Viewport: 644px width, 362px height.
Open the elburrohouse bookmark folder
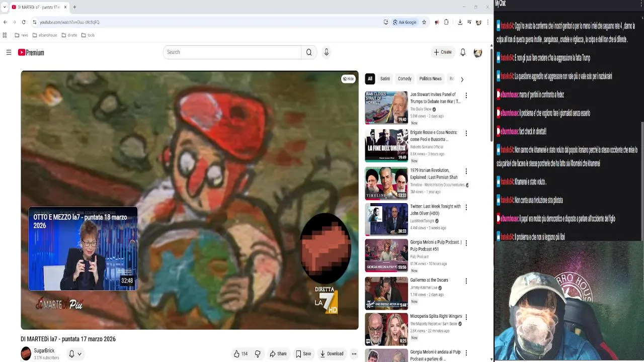[45, 35]
